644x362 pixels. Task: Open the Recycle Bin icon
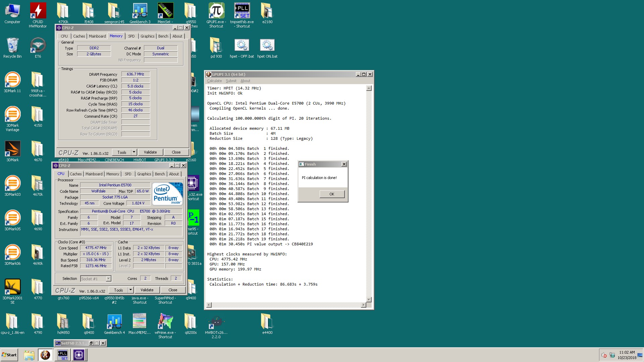pyautogui.click(x=12, y=48)
